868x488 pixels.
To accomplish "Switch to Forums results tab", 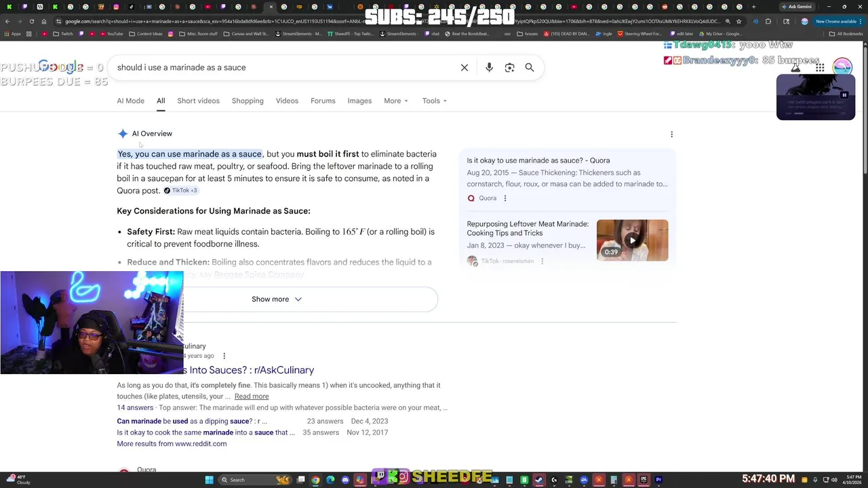I will click(323, 101).
